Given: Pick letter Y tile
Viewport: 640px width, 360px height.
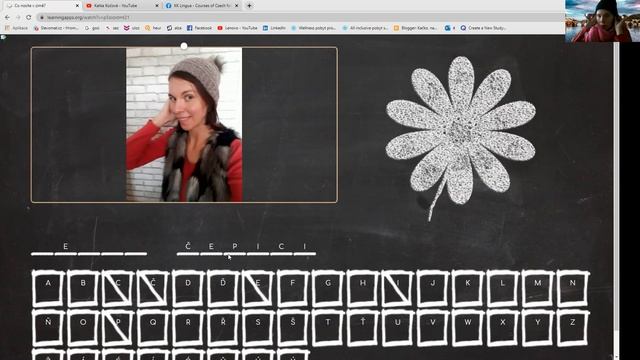Looking at the screenshot, I should (x=538, y=328).
